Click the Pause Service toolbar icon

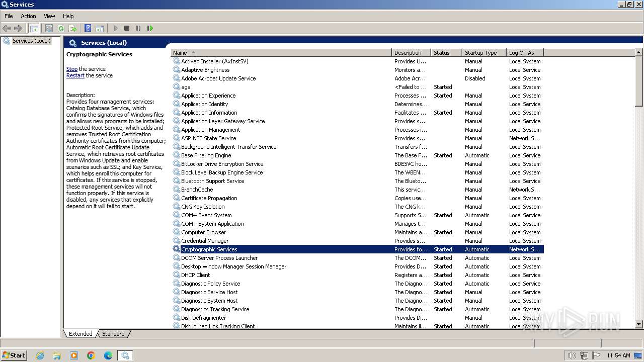coord(138,28)
